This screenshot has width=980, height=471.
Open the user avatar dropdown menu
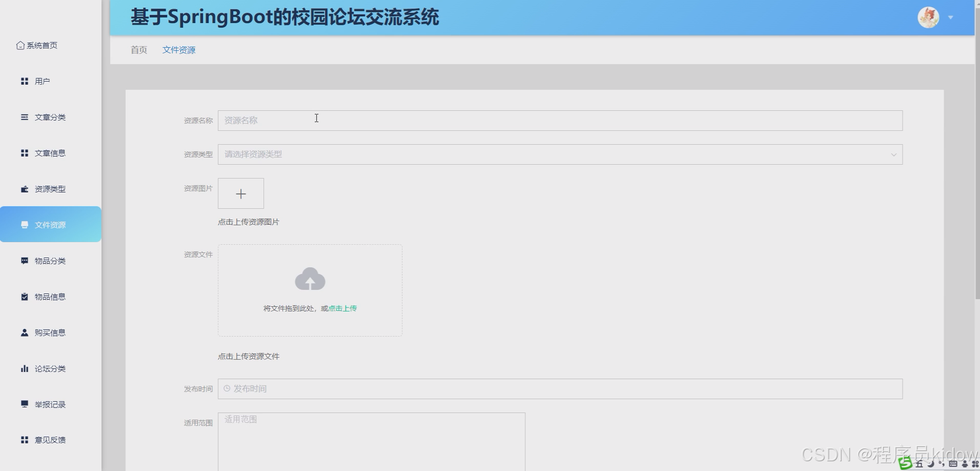click(x=928, y=17)
